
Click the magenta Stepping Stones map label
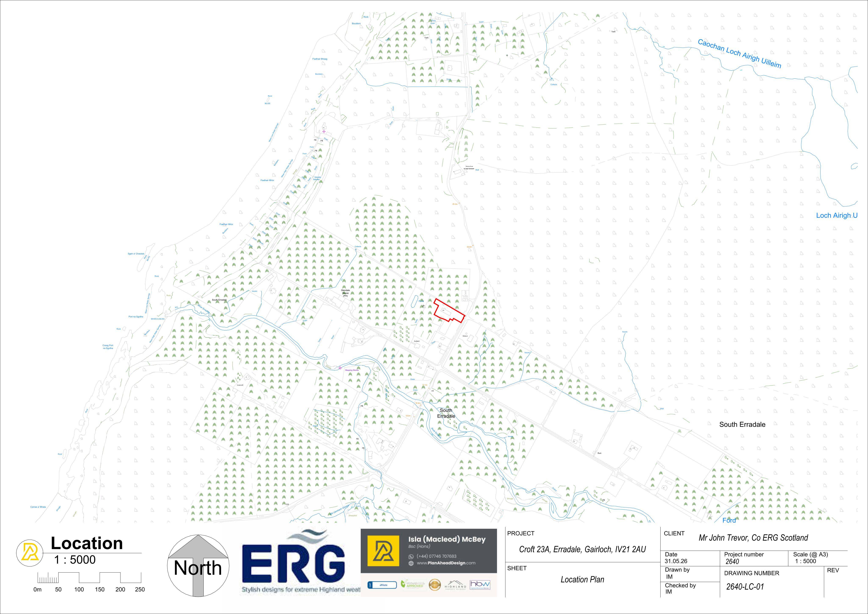point(352,370)
